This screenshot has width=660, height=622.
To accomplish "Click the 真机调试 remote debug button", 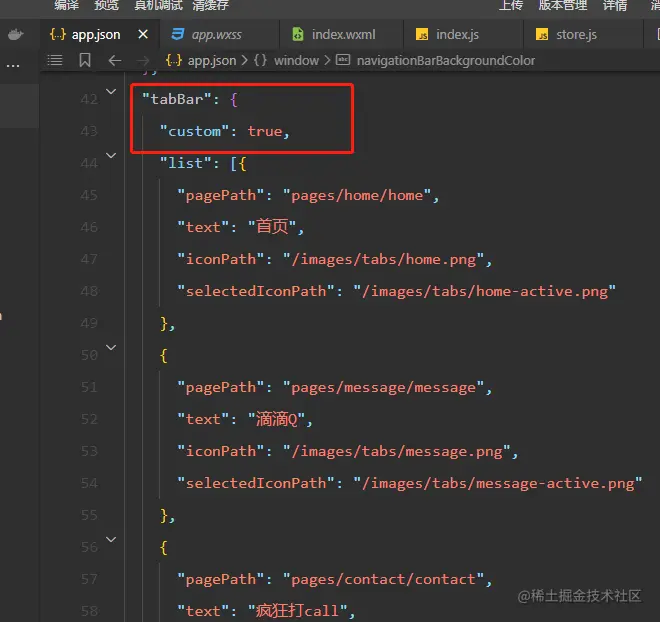I will (158, 5).
